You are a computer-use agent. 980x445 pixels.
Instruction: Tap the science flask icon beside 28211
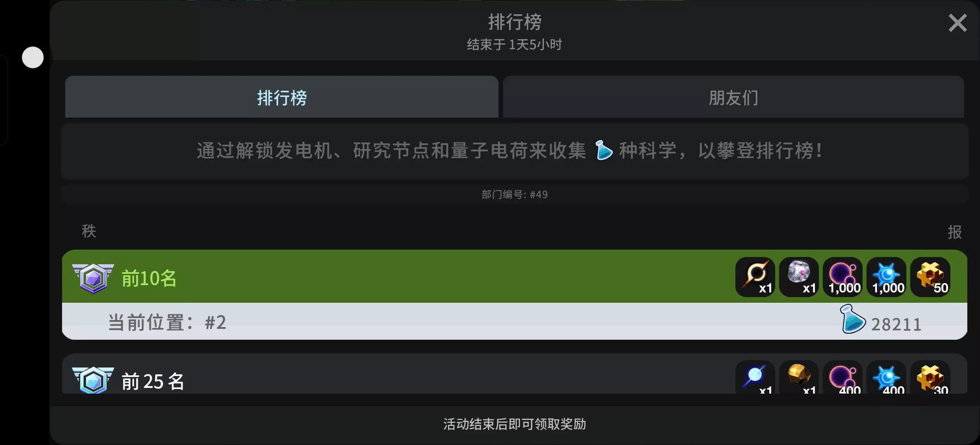[x=852, y=319]
